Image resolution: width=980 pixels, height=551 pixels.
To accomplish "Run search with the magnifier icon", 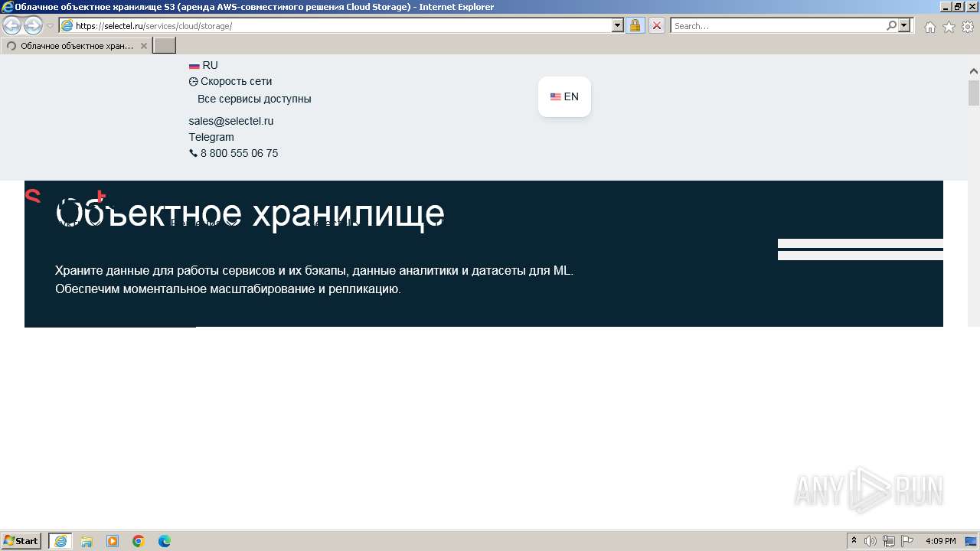I will click(x=892, y=25).
